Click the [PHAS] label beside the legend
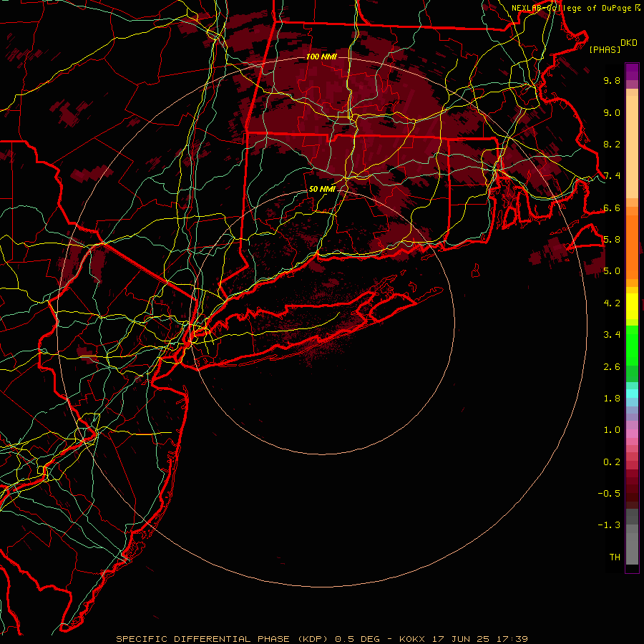 click(x=605, y=49)
